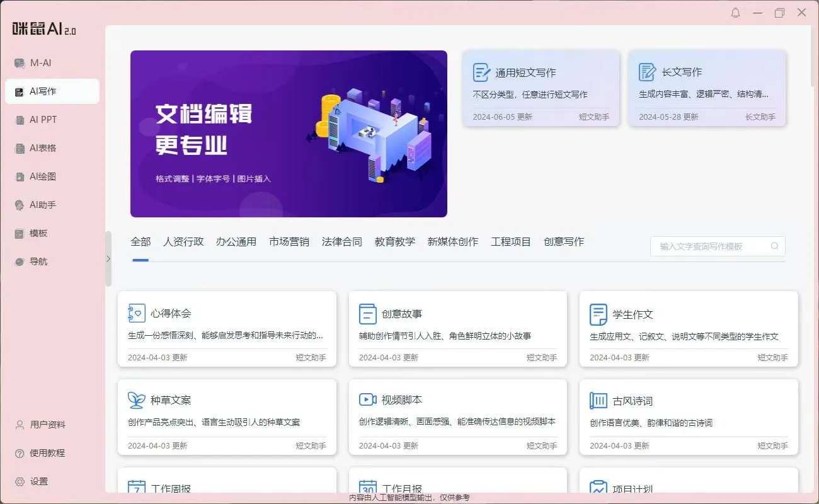The image size is (819, 504).
Task: Click 辅助创作情节引人入胜 description text
Action: [445, 336]
